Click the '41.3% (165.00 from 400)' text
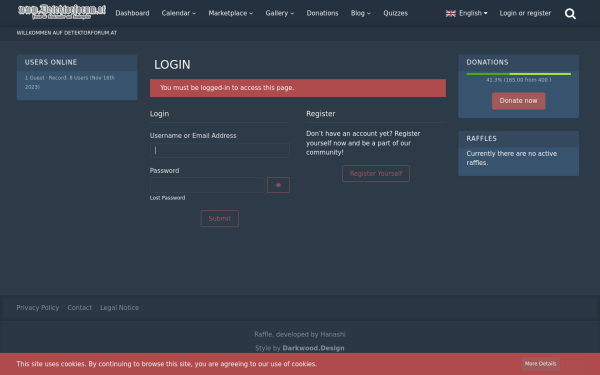This screenshot has width=600, height=375. point(518,80)
